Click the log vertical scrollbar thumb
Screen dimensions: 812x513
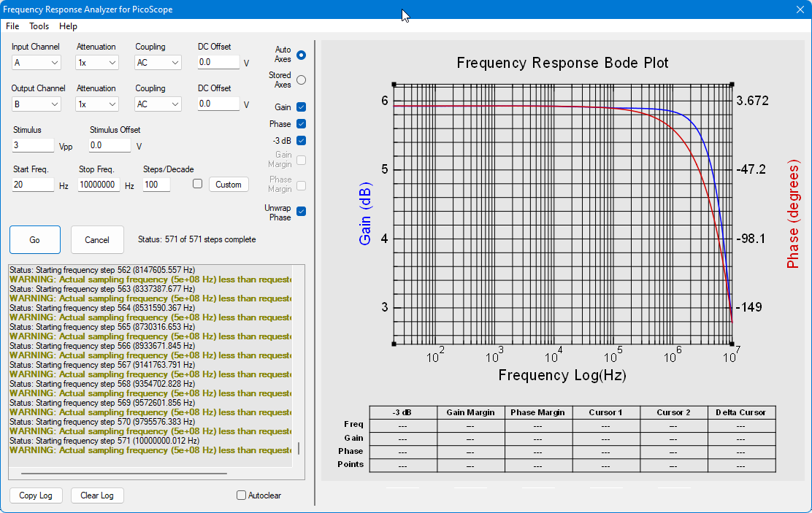299,448
